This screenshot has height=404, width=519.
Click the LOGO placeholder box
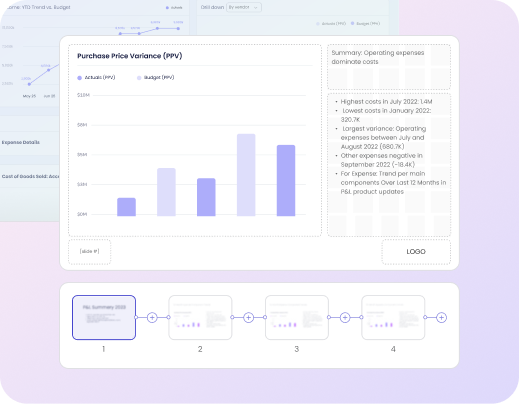[416, 252]
